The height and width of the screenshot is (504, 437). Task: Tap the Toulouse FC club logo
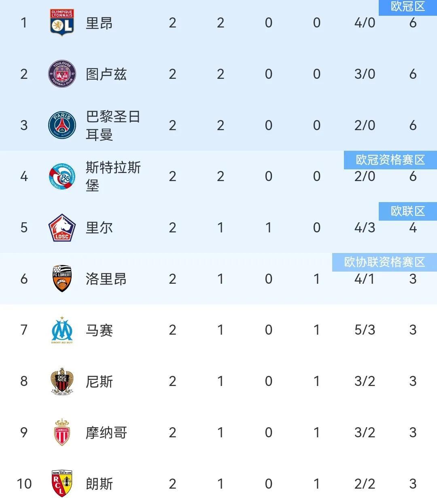[62, 74]
